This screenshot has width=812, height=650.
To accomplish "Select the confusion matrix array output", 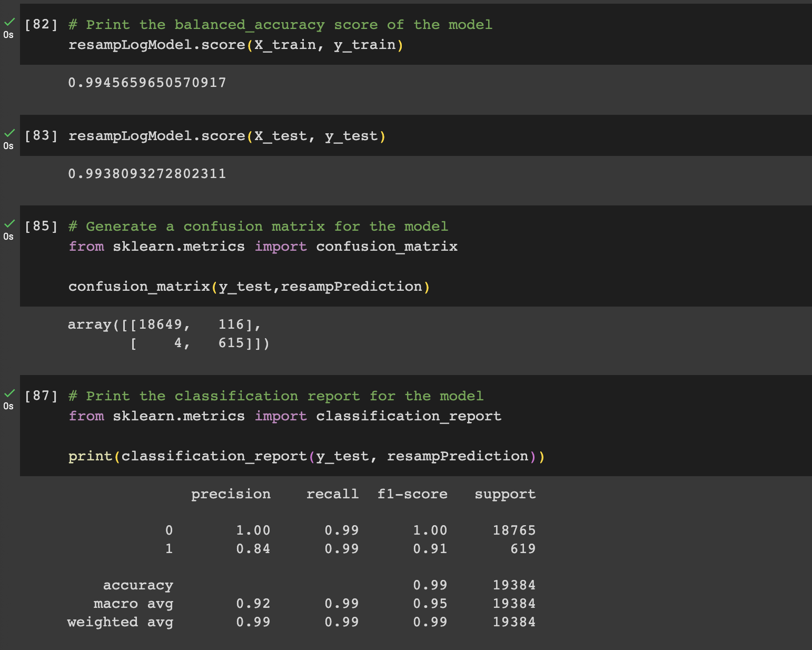I will [169, 333].
